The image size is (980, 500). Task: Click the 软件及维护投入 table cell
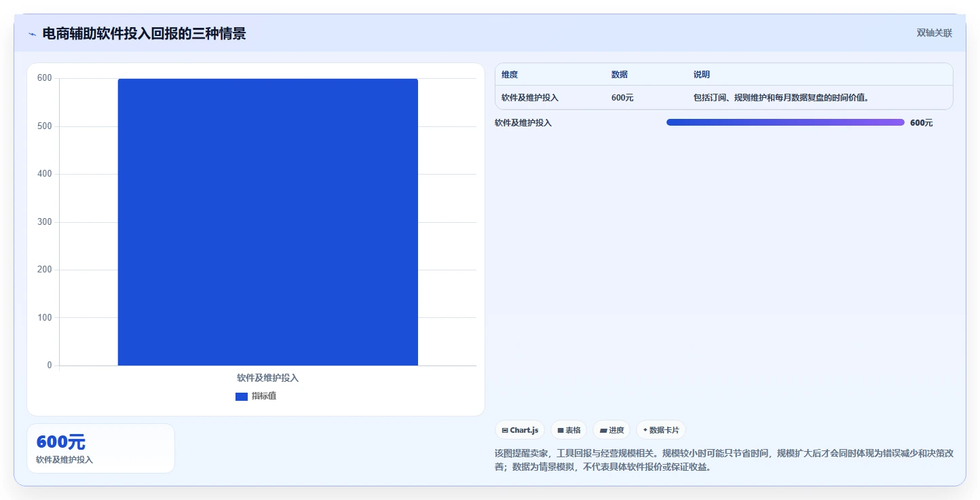coord(530,98)
